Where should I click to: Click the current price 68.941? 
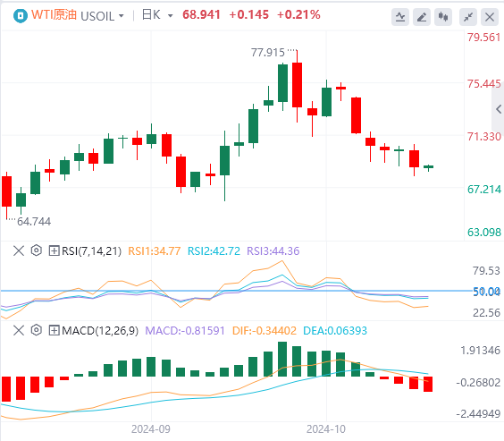click(x=201, y=15)
